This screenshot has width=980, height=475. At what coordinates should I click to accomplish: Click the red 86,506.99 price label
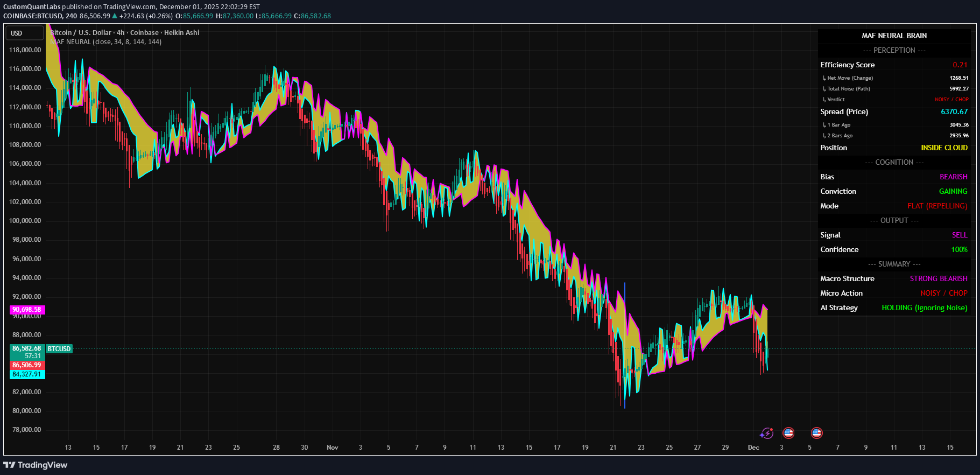point(27,365)
